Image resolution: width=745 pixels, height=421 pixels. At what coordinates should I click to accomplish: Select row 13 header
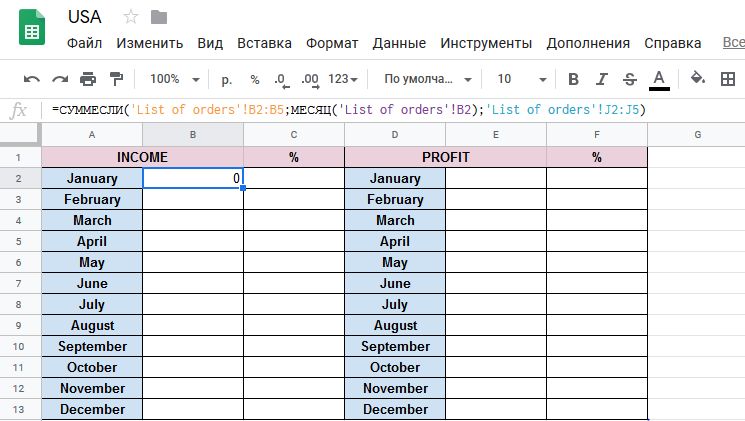[x=19, y=410]
